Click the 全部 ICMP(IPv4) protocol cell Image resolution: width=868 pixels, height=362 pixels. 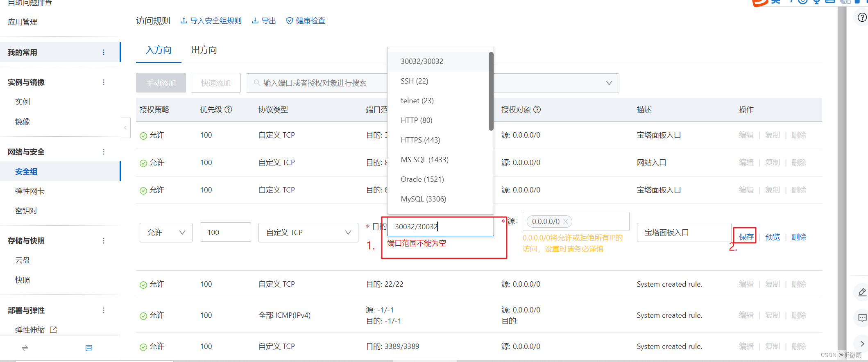pos(284,315)
